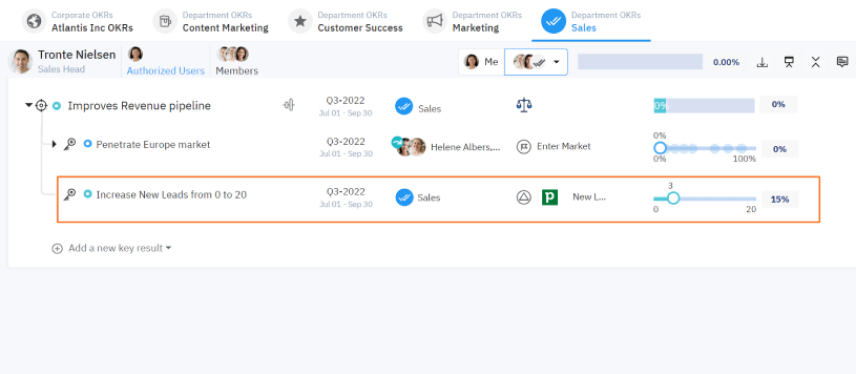Click the Tronte Nielsen name
This screenshot has width=856, height=374.
click(x=76, y=55)
